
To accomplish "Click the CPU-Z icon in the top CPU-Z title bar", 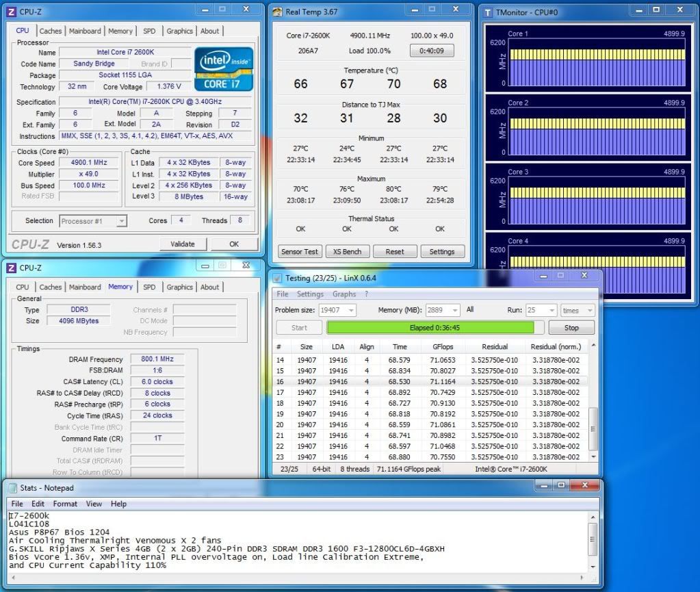I will point(12,12).
